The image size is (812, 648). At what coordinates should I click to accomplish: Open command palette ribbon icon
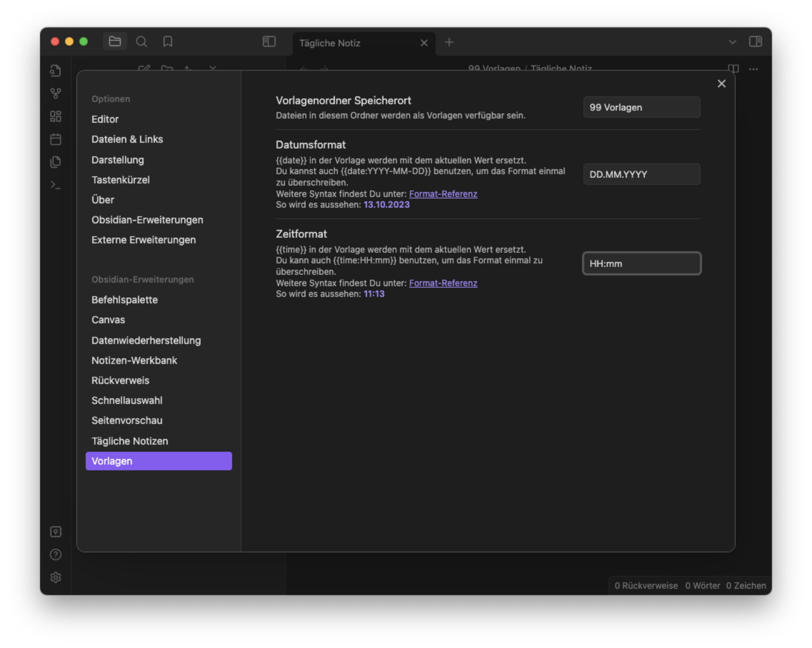click(56, 185)
